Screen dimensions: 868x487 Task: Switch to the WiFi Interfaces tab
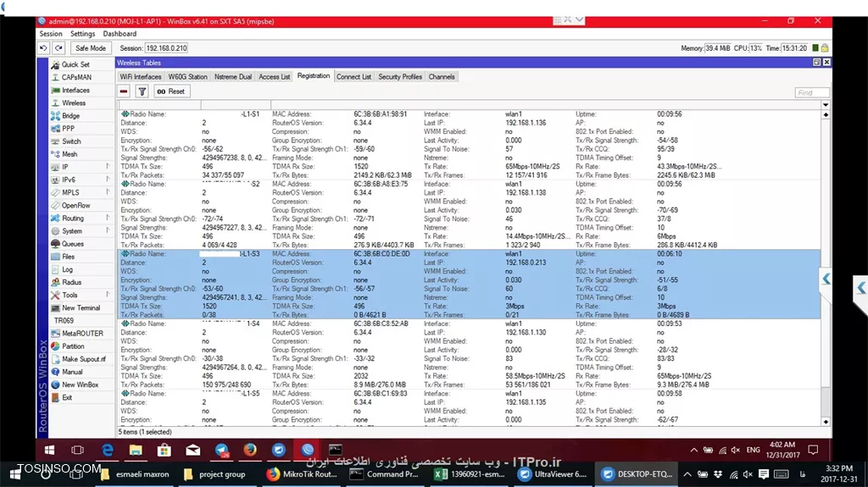[x=141, y=77]
